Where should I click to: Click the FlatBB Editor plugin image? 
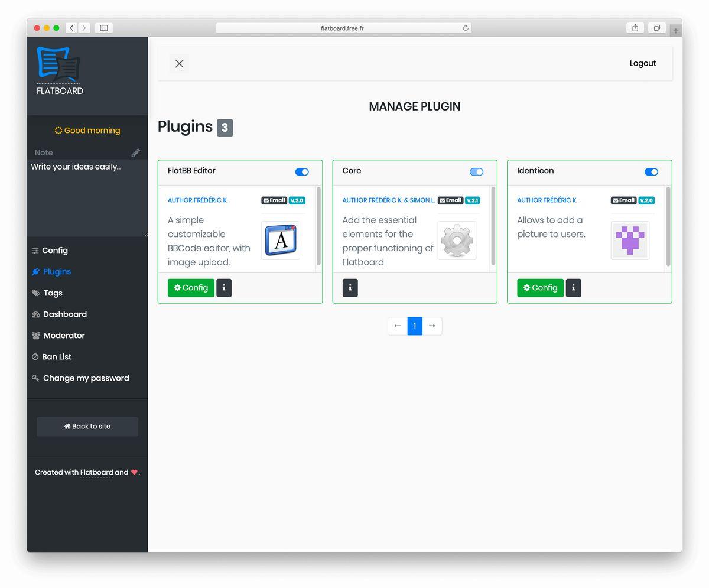281,241
